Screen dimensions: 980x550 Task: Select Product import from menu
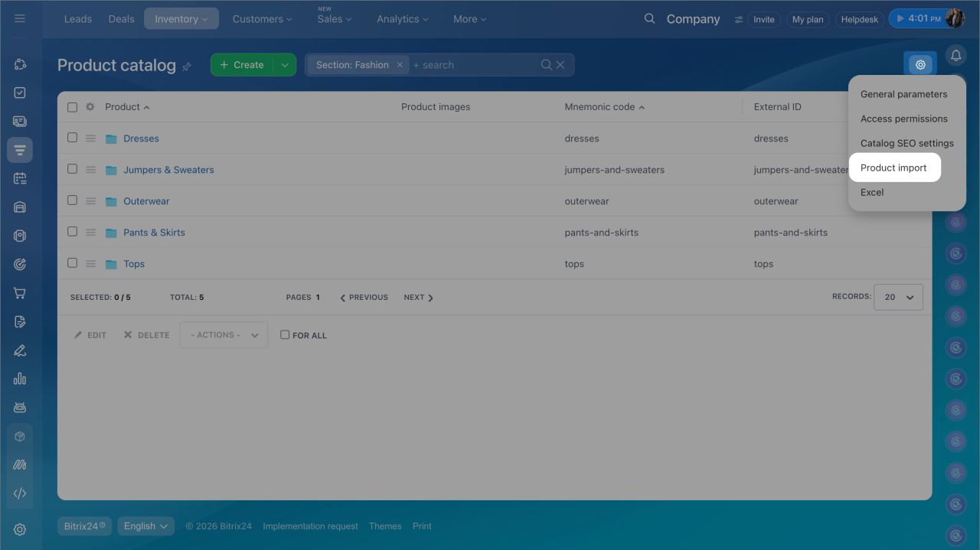tap(893, 168)
